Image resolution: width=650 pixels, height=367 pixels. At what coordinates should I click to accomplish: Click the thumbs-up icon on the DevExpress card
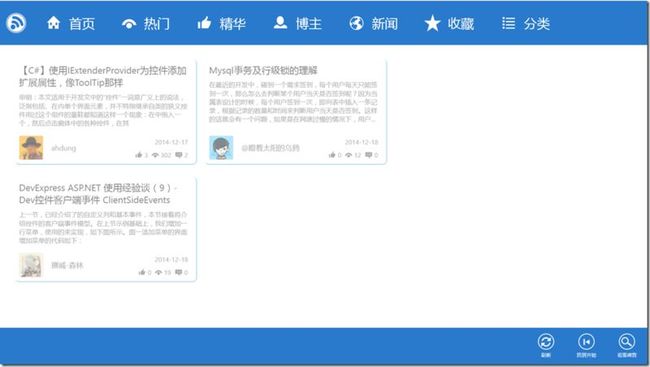click(x=142, y=272)
